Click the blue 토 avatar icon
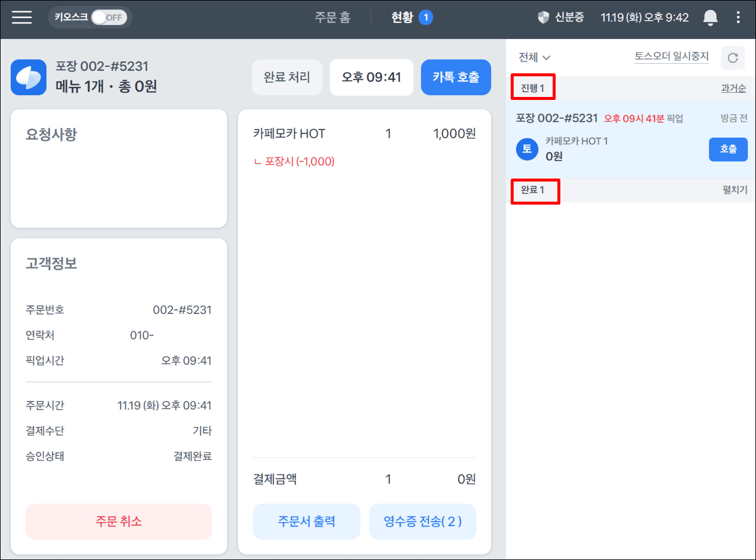 point(527,149)
